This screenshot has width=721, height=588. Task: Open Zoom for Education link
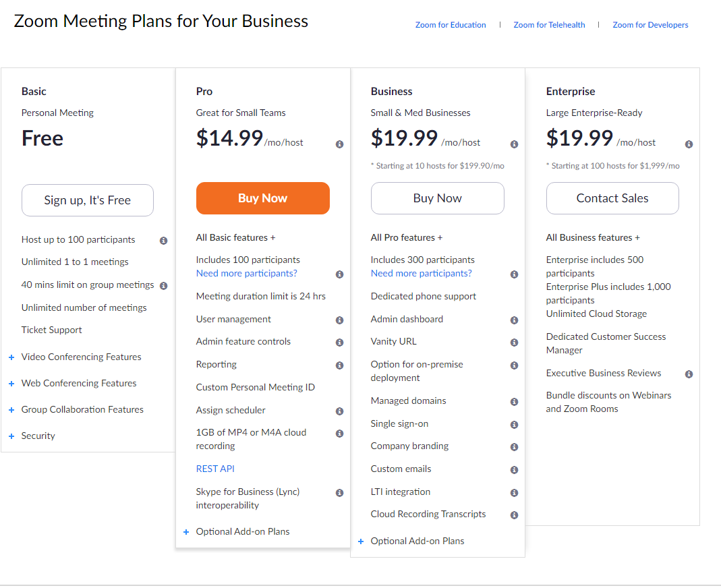coord(451,25)
